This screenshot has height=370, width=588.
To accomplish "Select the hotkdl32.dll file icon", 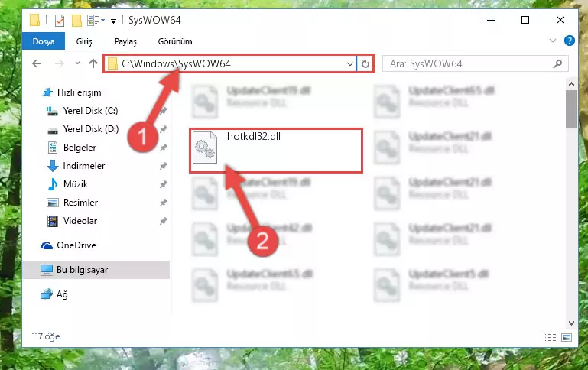I will [x=205, y=148].
